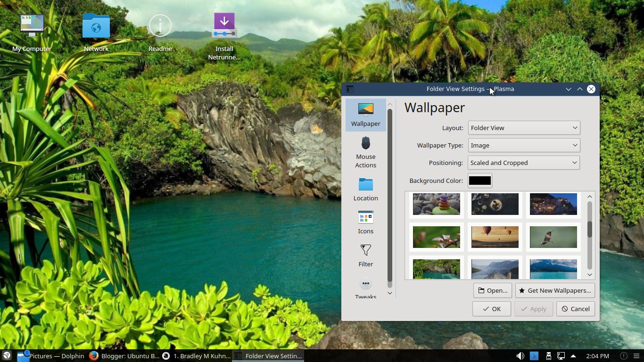Open the Layout dropdown showing Folder View
The width and height of the screenshot is (644, 362).
pyautogui.click(x=524, y=128)
